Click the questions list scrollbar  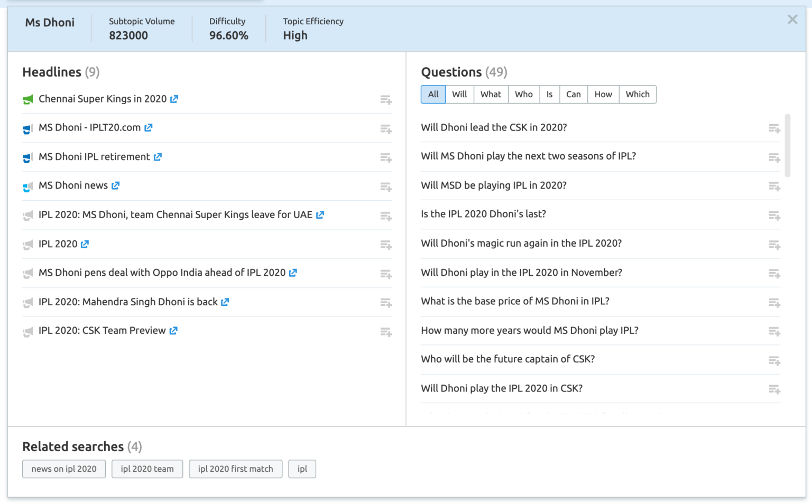click(x=788, y=145)
